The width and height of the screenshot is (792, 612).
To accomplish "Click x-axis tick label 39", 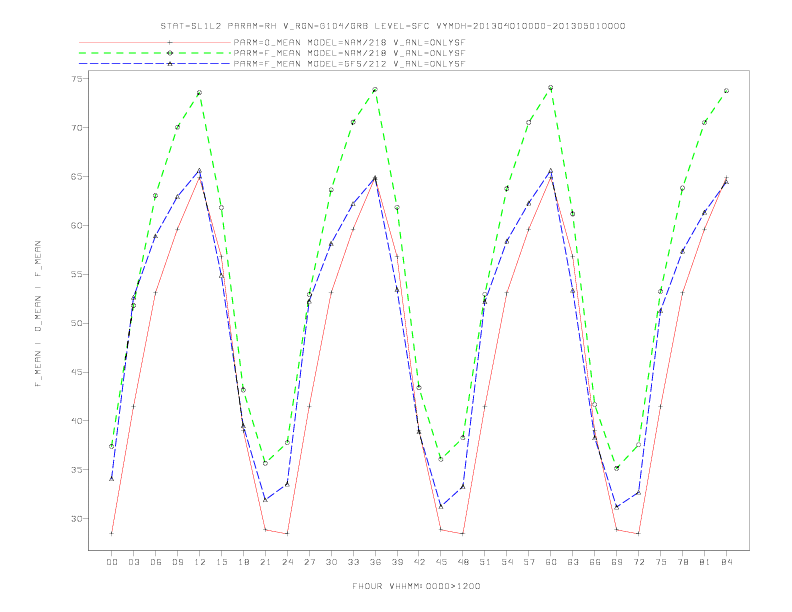I will (x=397, y=562).
